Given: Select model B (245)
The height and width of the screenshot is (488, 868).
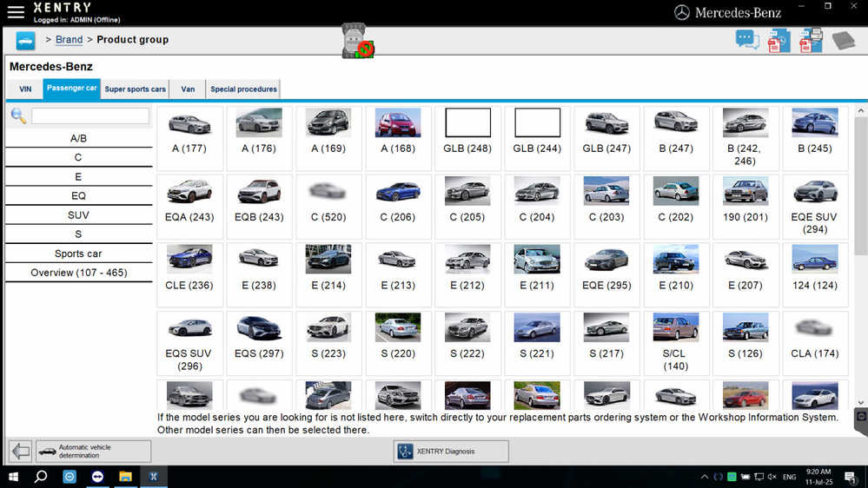Looking at the screenshot, I should (815, 138).
